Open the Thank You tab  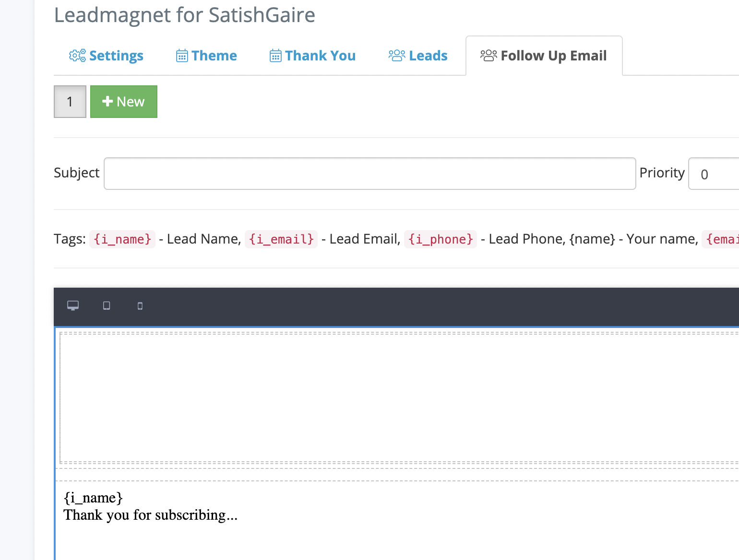(x=312, y=56)
